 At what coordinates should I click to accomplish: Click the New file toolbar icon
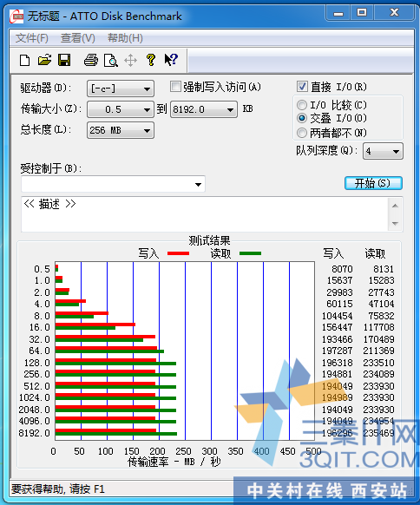(25, 60)
